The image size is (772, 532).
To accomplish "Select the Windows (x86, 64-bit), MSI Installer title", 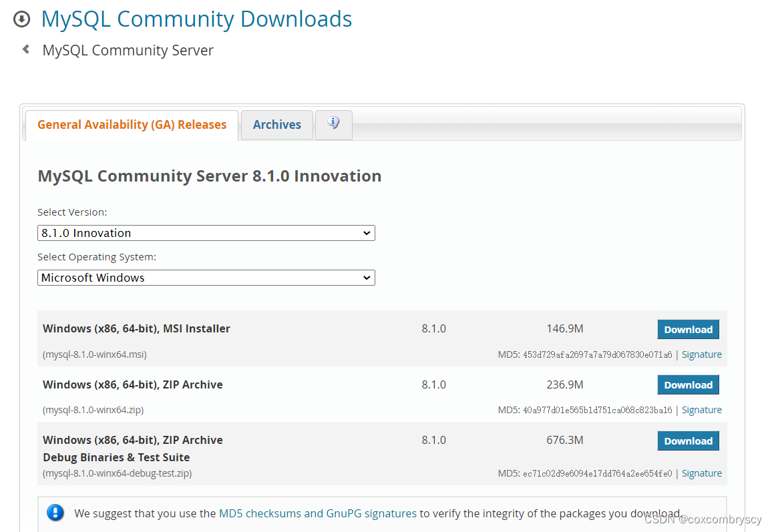I will click(136, 329).
